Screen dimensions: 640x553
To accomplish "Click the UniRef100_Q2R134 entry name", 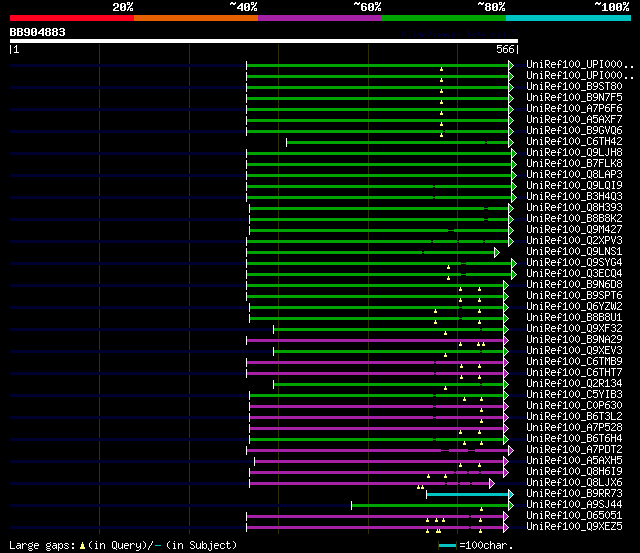I will 574,384.
